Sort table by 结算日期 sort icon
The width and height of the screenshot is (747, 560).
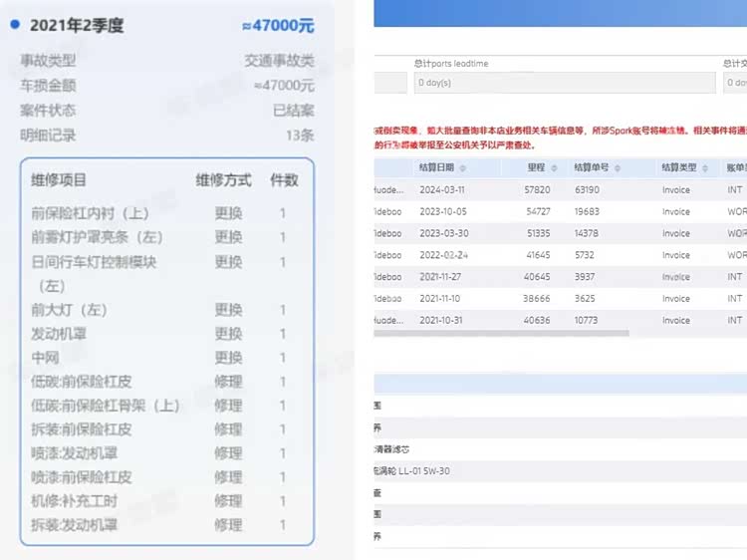click(x=462, y=167)
